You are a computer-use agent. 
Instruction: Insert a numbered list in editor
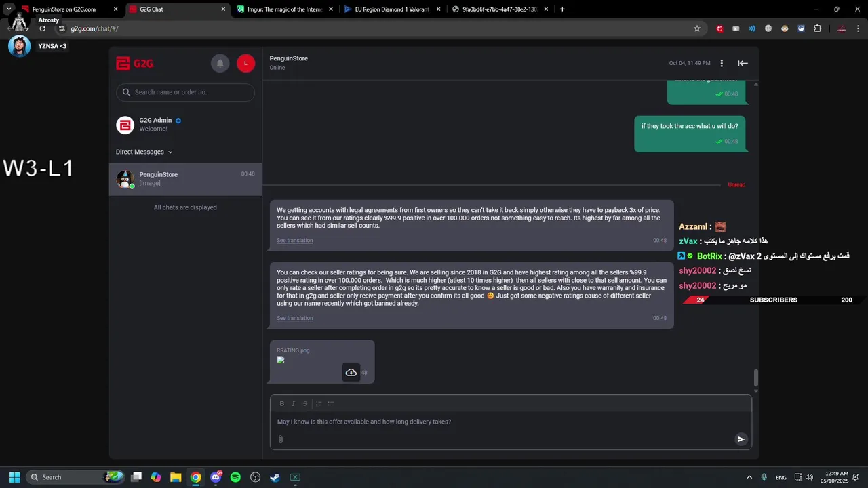coord(319,403)
